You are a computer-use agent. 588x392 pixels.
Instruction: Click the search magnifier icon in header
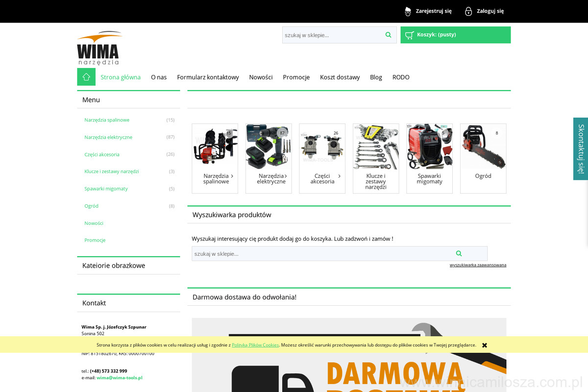(388, 35)
